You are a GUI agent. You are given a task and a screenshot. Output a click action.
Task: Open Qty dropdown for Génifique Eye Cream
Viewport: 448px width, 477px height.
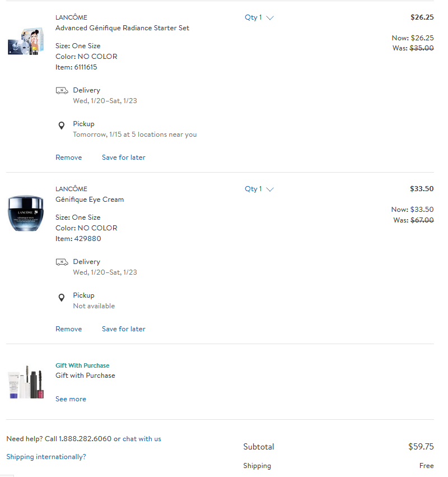click(x=259, y=189)
